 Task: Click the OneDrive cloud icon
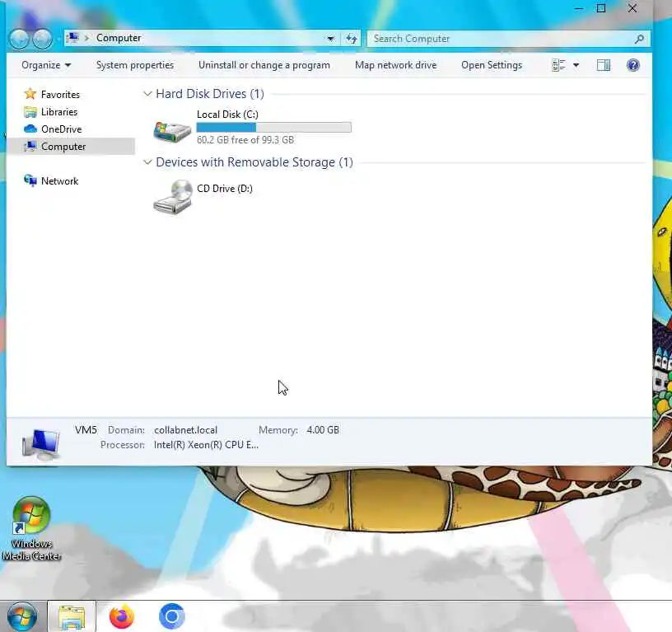point(30,129)
